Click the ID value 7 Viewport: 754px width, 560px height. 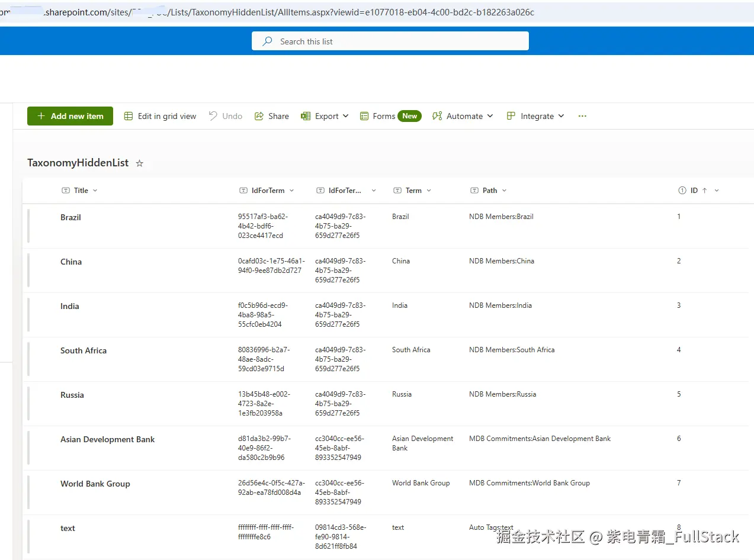click(x=679, y=483)
